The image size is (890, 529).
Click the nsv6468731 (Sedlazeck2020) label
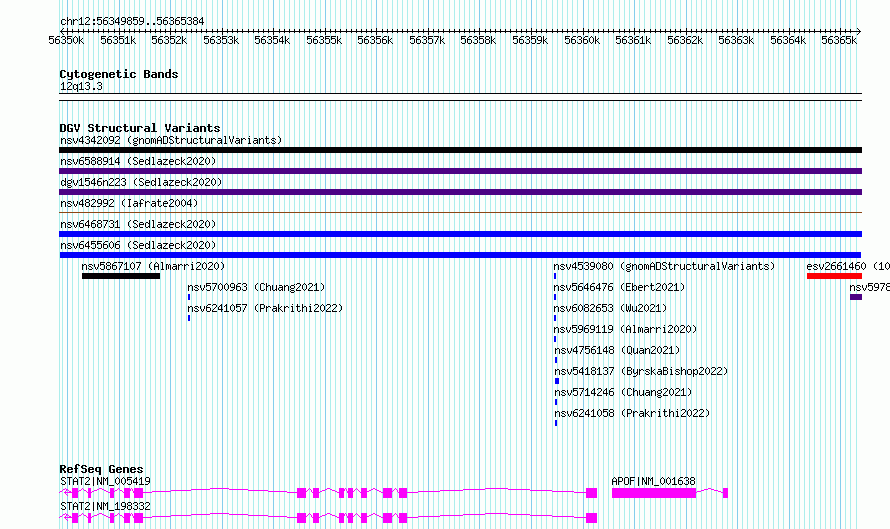click(x=138, y=224)
